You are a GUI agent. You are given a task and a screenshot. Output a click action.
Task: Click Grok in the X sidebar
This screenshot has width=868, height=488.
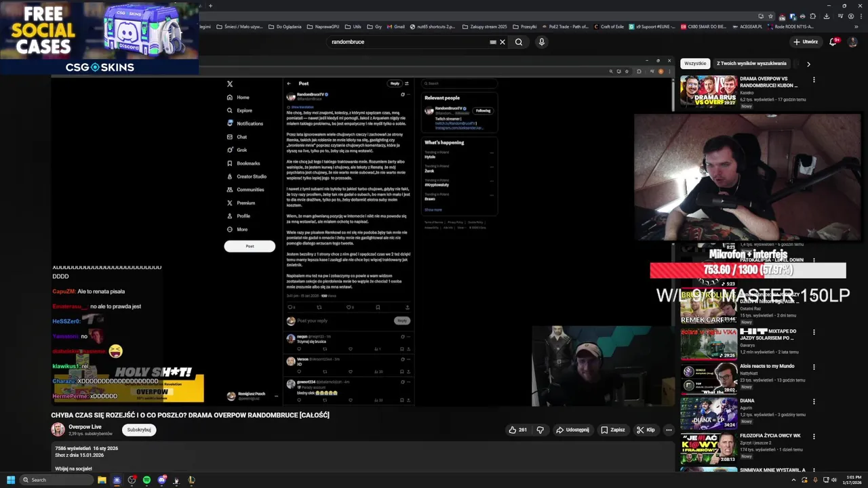[x=237, y=150]
